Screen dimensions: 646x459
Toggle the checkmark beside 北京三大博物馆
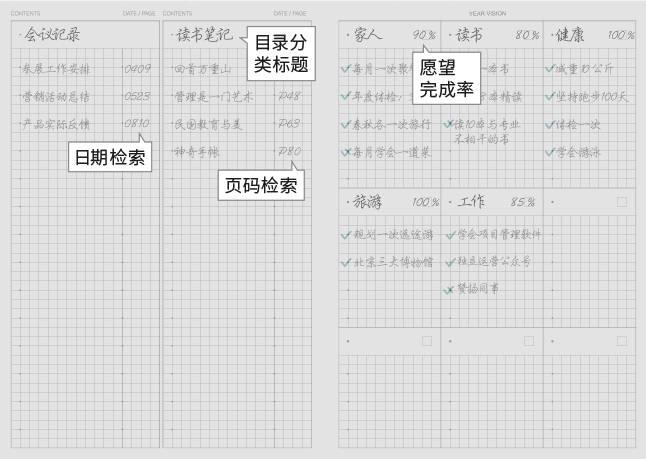(346, 262)
